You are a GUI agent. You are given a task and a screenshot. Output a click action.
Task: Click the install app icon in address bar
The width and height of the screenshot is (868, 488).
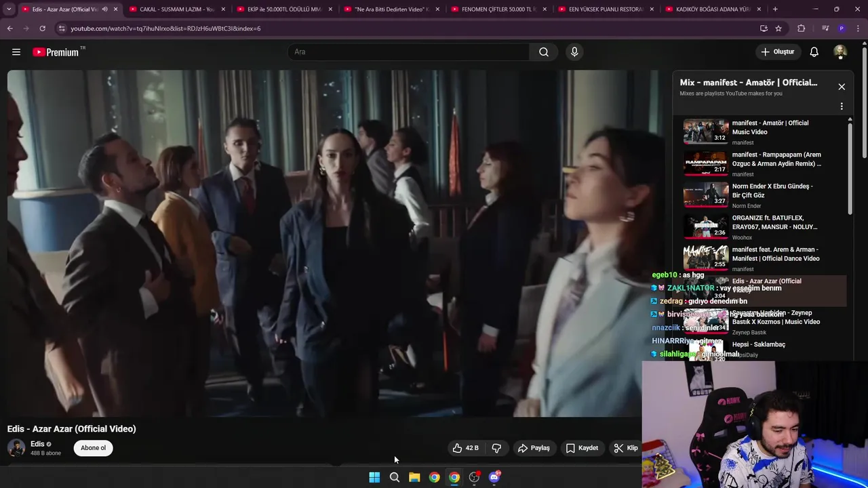764,28
